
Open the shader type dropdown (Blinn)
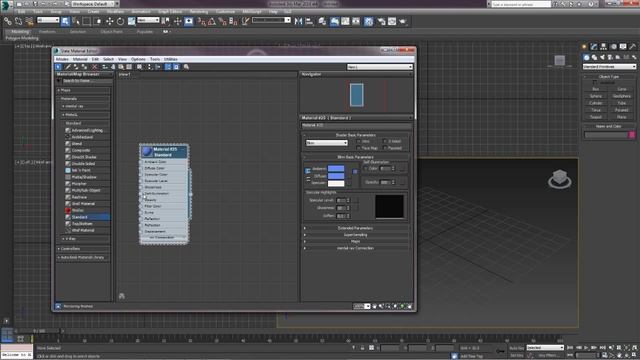(x=327, y=143)
